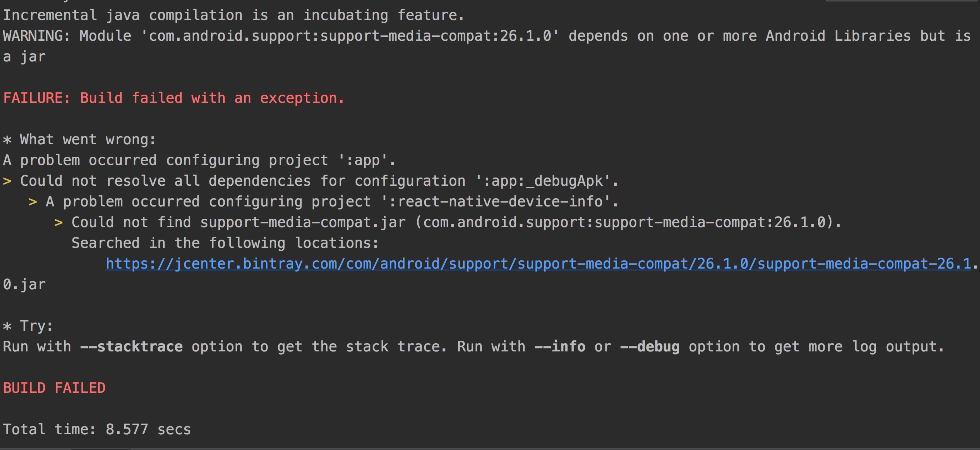Image resolution: width=980 pixels, height=450 pixels.
Task: Click the 'Total time: 8.577 secs' line
Action: 96,429
